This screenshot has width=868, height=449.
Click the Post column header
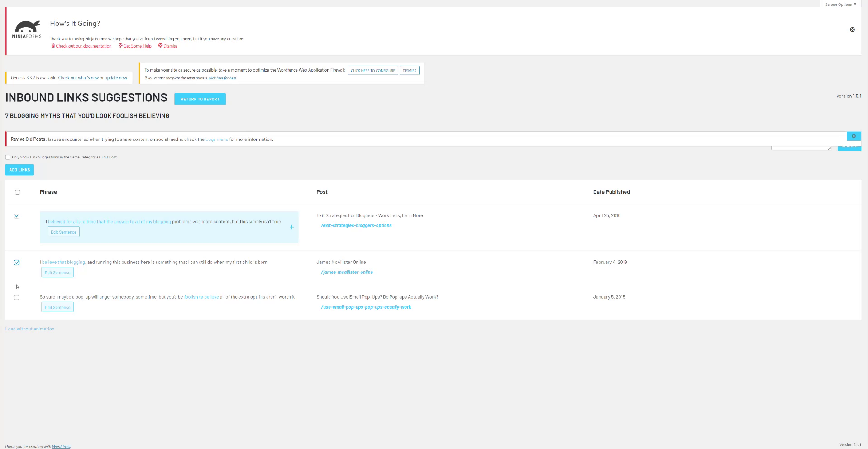tap(322, 192)
